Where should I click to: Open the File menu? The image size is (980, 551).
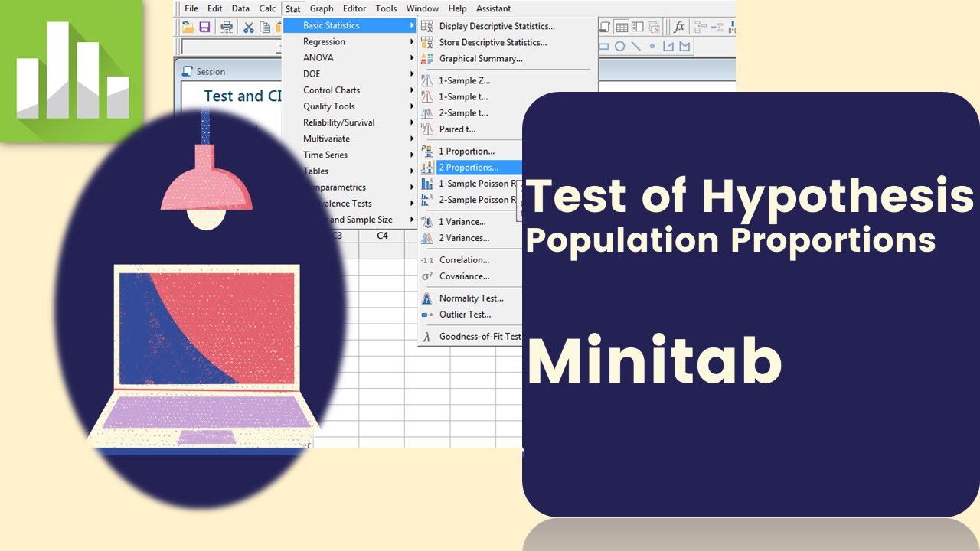point(191,8)
